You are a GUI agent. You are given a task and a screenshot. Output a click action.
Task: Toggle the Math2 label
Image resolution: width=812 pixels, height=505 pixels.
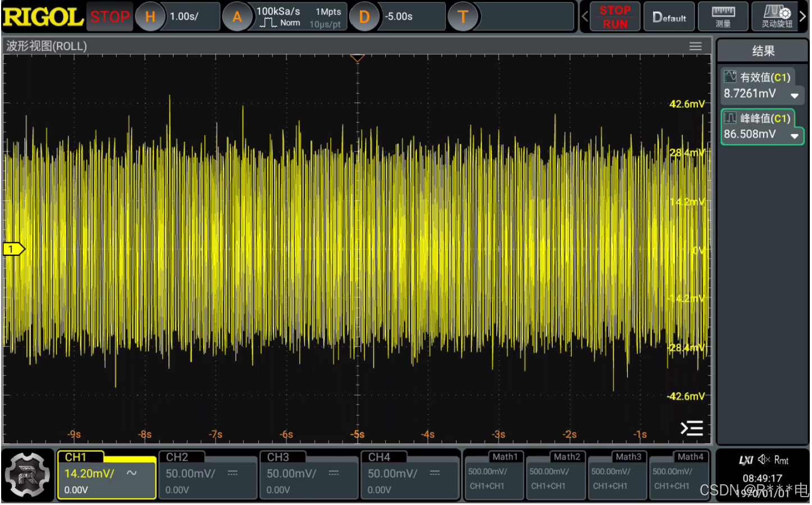[x=567, y=457]
